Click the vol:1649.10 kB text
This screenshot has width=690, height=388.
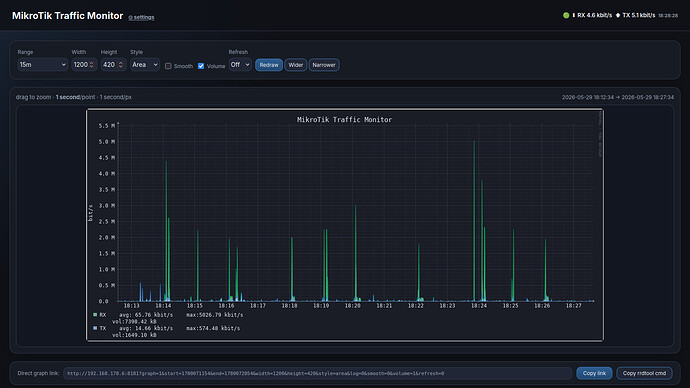pyautogui.click(x=134, y=335)
